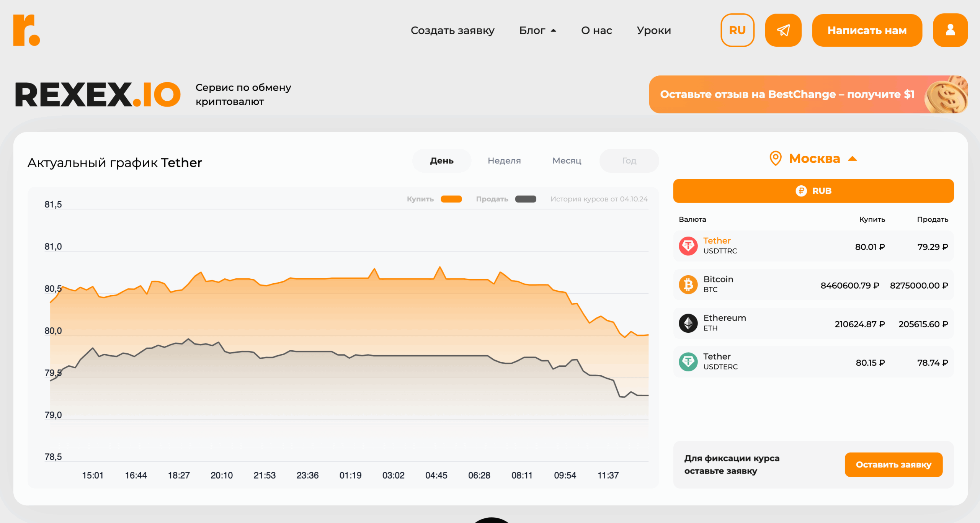The image size is (980, 523).
Task: Click Bitcoin sell price 8275000.00 ₽
Action: 919,286
